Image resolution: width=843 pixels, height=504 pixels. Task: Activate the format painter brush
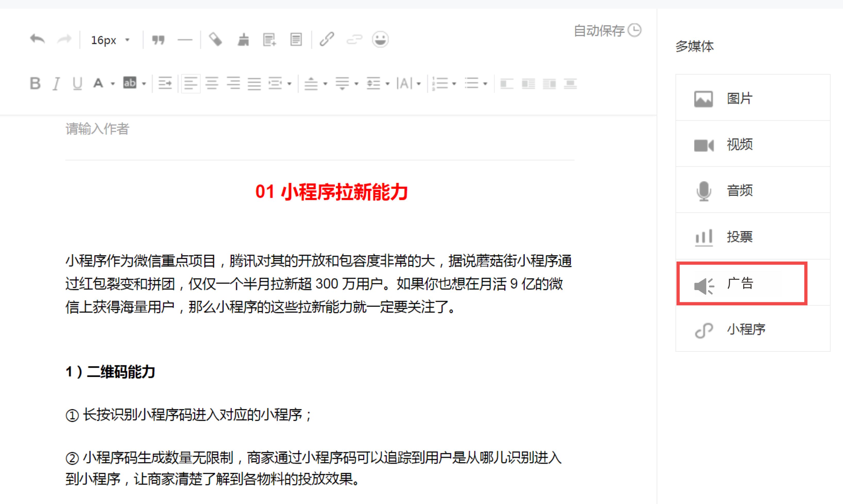243,39
